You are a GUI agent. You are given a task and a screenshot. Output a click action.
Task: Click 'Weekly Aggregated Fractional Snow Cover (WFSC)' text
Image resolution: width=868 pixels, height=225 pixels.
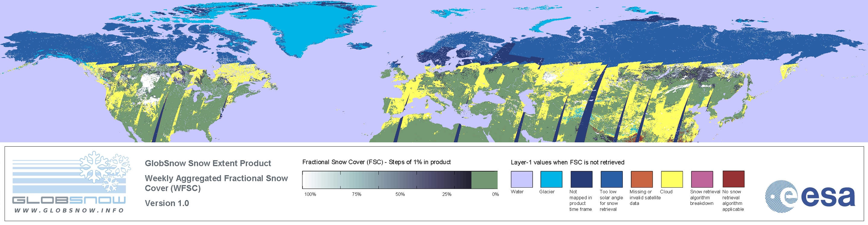point(216,183)
